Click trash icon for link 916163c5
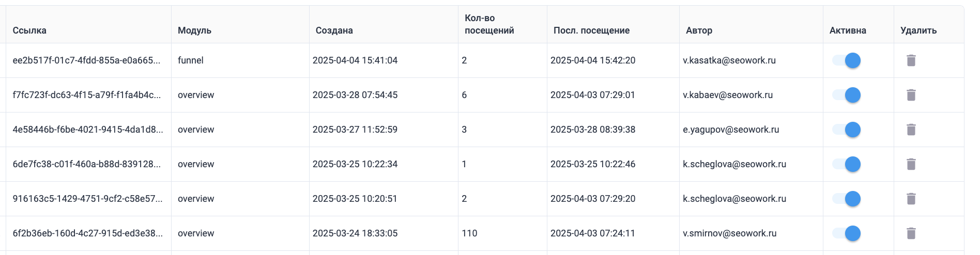Image resolution: width=980 pixels, height=255 pixels. tap(911, 199)
